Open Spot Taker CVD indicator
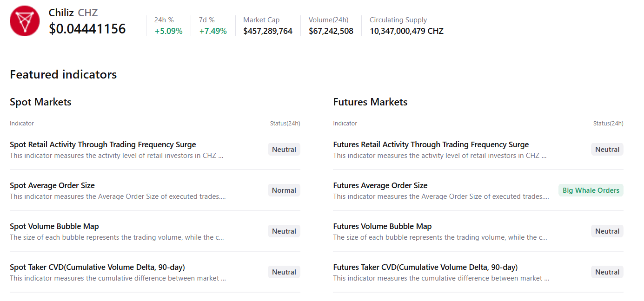Screen dimensions: 644x301 (97, 267)
